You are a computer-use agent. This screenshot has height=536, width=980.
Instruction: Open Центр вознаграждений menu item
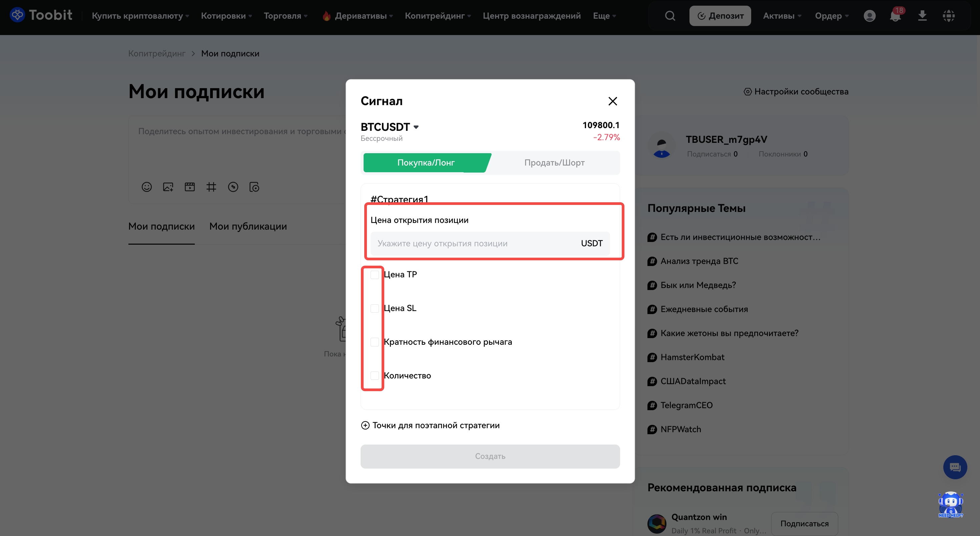click(x=531, y=16)
